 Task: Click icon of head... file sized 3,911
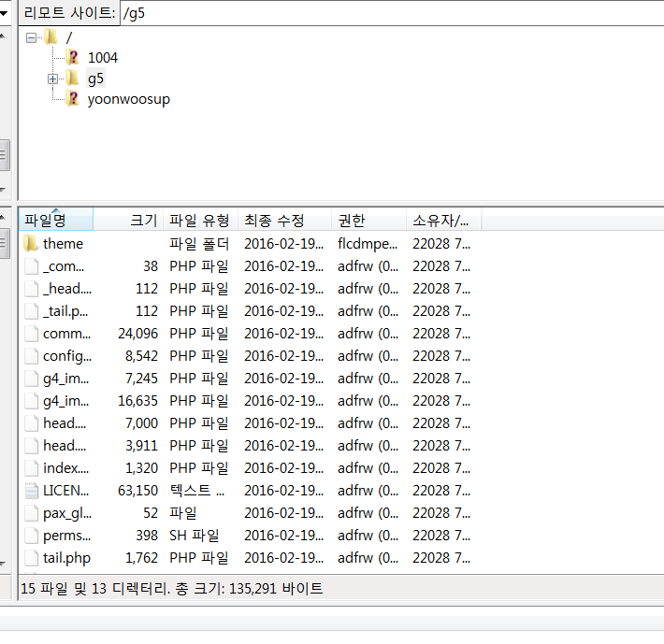click(31, 446)
